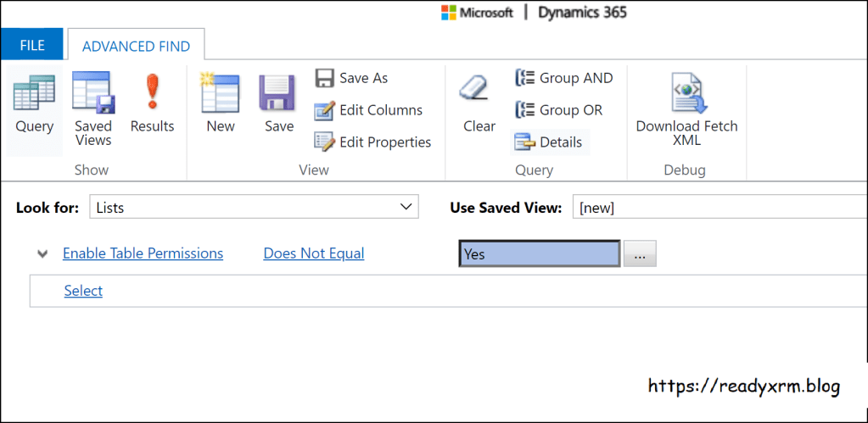
Task: Toggle the Details view button
Action: (550, 142)
